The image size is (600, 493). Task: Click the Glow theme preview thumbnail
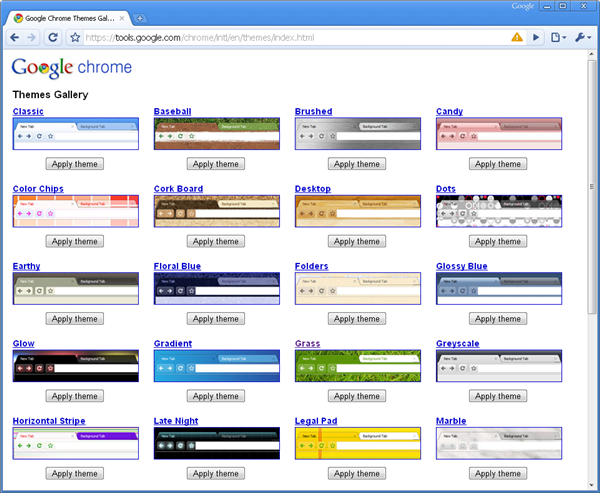76,366
